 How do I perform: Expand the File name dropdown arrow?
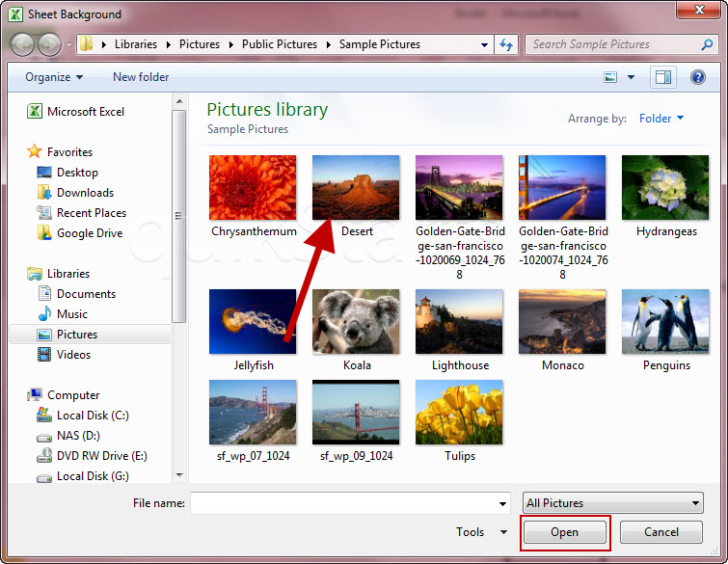point(502,503)
